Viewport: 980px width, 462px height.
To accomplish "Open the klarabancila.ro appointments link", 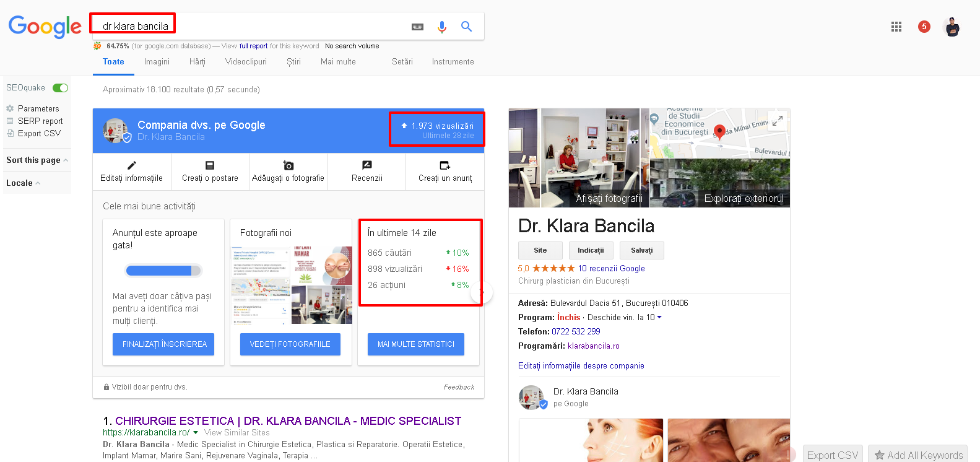I will click(594, 346).
